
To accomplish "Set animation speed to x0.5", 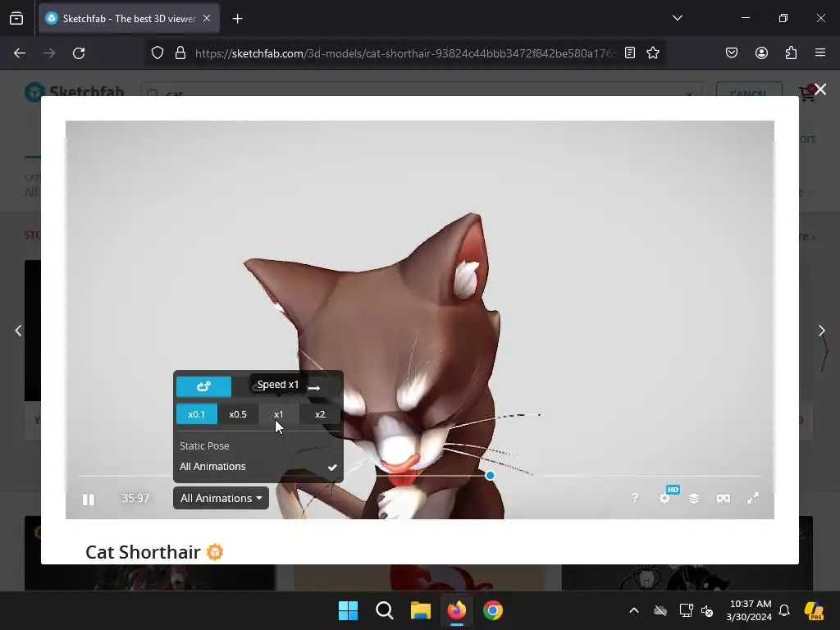I will click(x=238, y=414).
